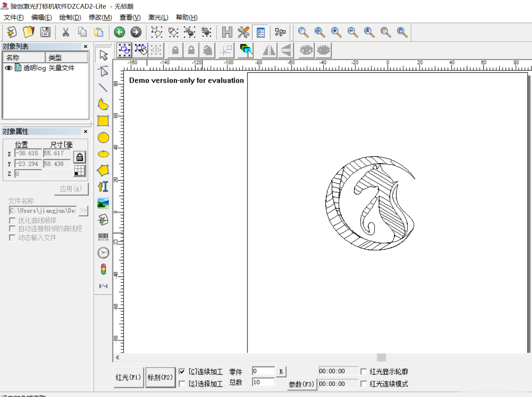Select the text tool
This screenshot has height=397, width=532.
(103, 187)
